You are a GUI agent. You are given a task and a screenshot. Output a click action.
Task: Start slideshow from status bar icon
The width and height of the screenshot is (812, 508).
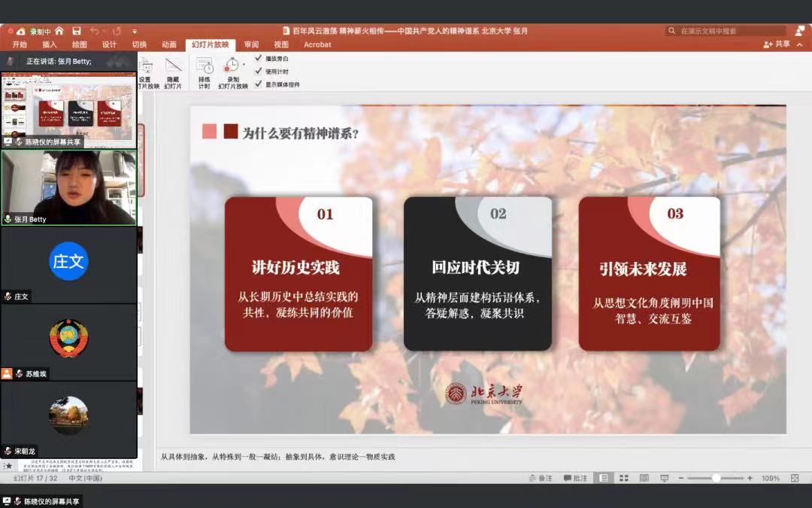pyautogui.click(x=664, y=478)
